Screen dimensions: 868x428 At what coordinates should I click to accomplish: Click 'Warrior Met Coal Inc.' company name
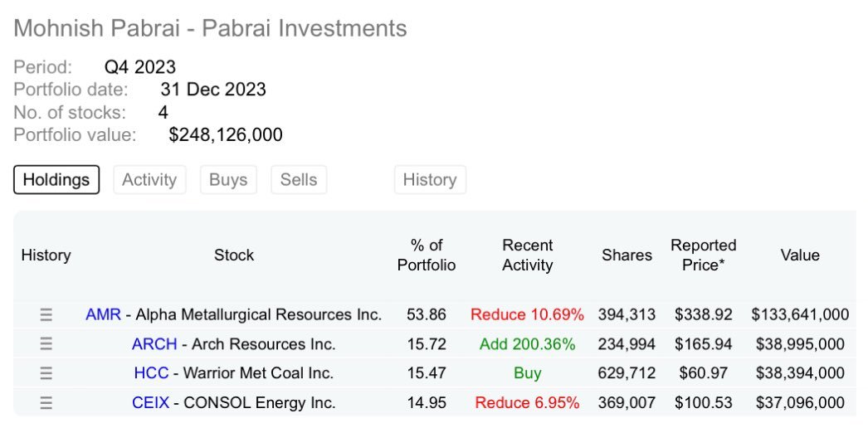tap(258, 373)
